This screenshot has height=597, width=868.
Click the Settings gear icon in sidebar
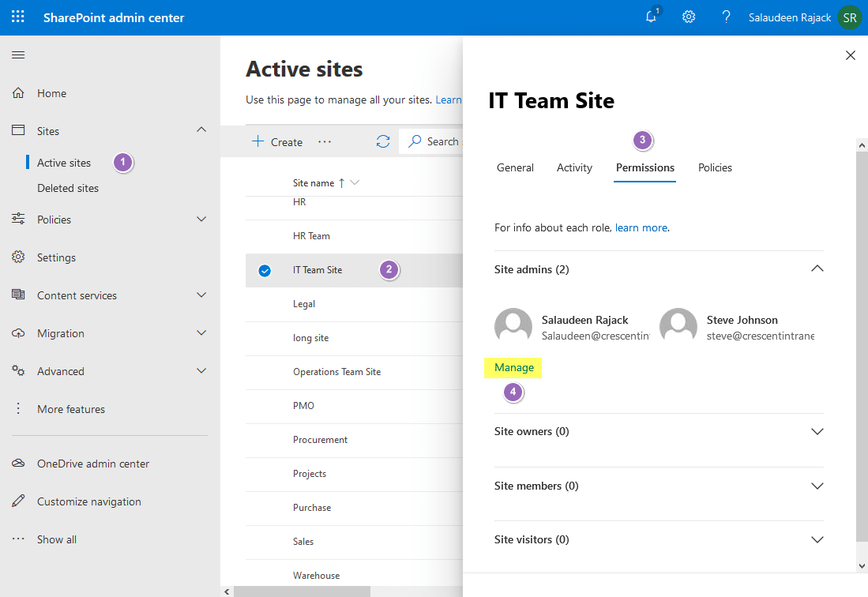18,257
